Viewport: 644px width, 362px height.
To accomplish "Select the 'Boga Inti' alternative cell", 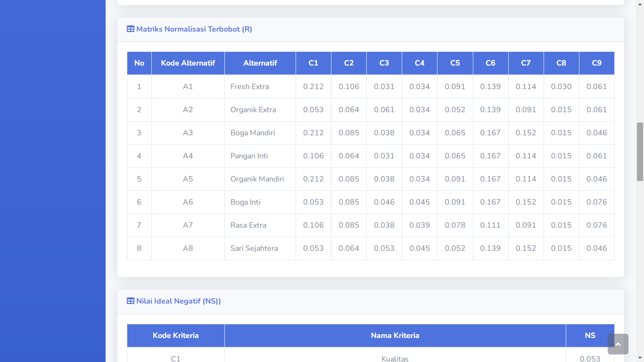I will point(260,202).
